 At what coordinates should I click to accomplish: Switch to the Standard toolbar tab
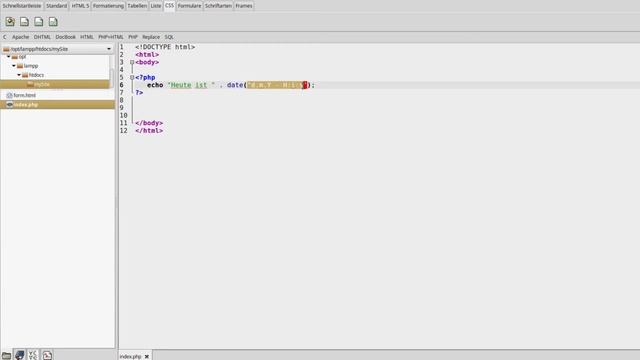(56, 6)
